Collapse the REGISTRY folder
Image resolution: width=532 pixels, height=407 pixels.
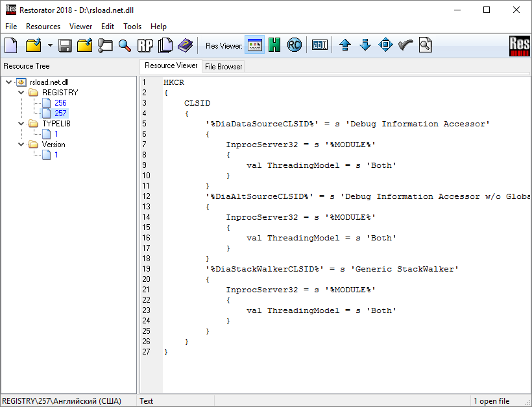pyautogui.click(x=21, y=93)
